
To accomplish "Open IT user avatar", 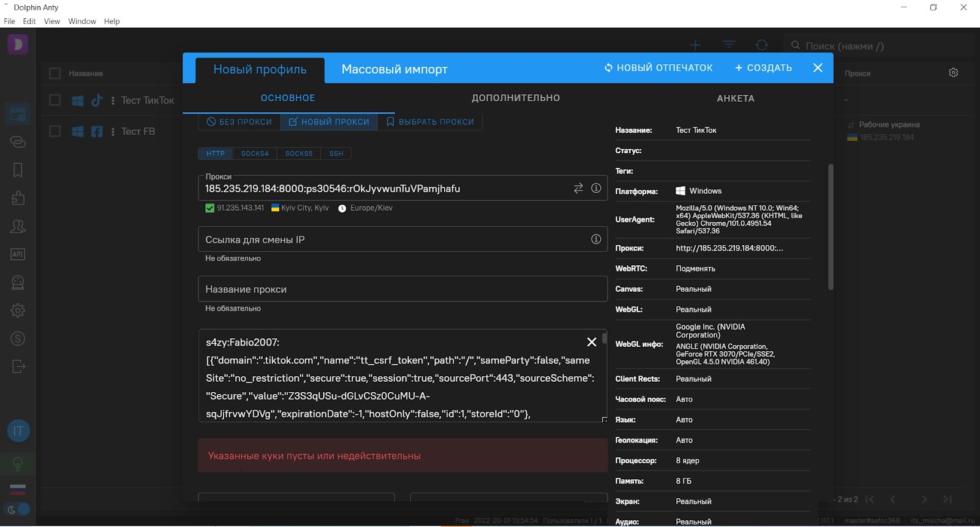I will point(18,431).
